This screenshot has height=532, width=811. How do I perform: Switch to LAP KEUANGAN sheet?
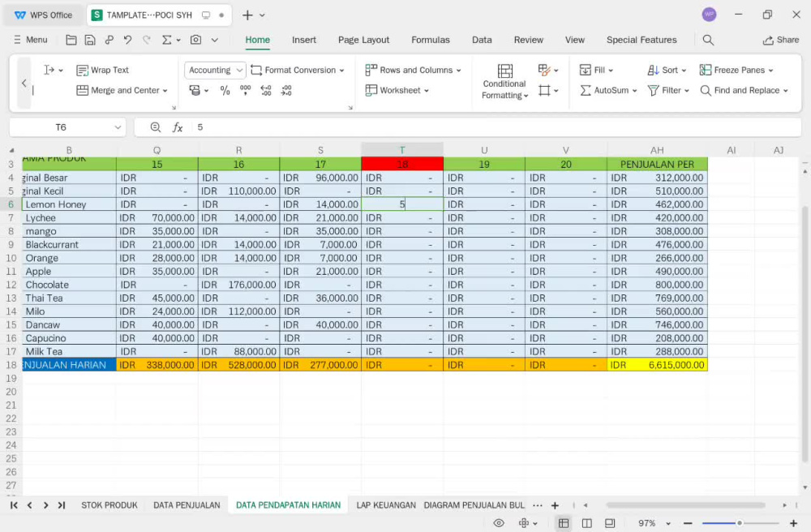coord(386,505)
